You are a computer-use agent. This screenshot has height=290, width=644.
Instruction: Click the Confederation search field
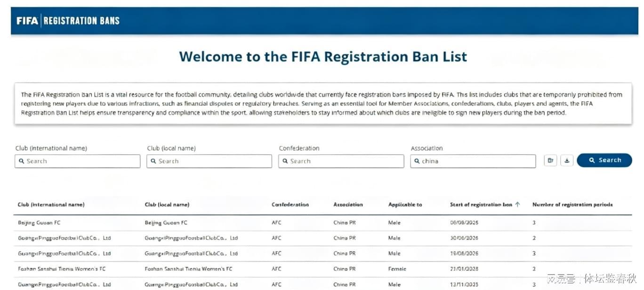tap(341, 161)
